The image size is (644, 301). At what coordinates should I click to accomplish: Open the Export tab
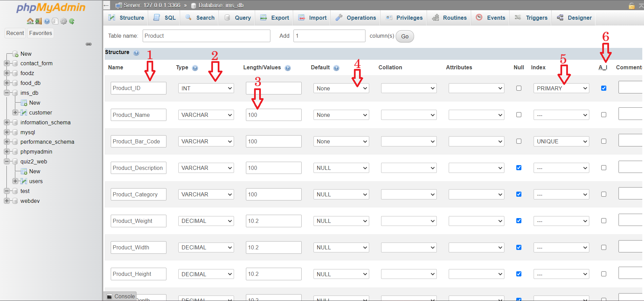click(274, 18)
